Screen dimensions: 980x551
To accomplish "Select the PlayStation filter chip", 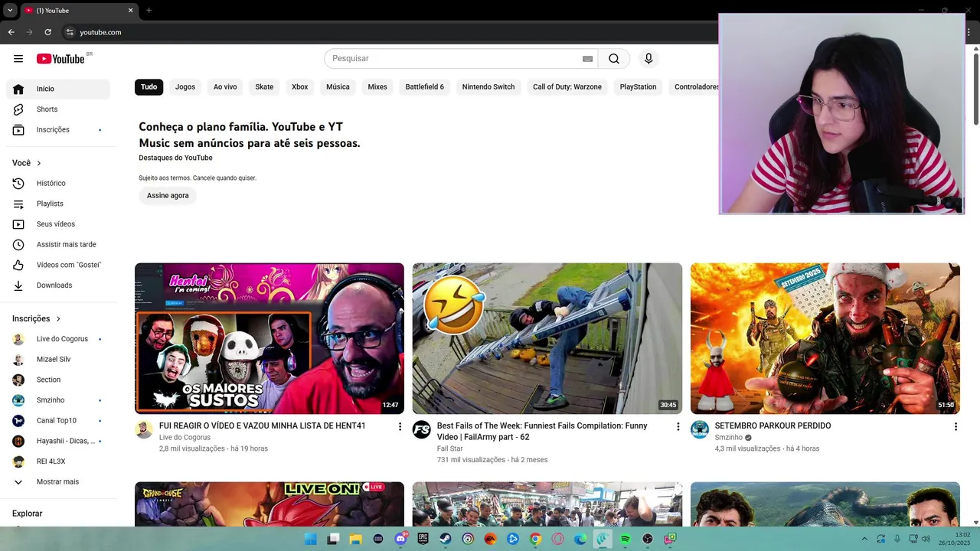I will [639, 87].
